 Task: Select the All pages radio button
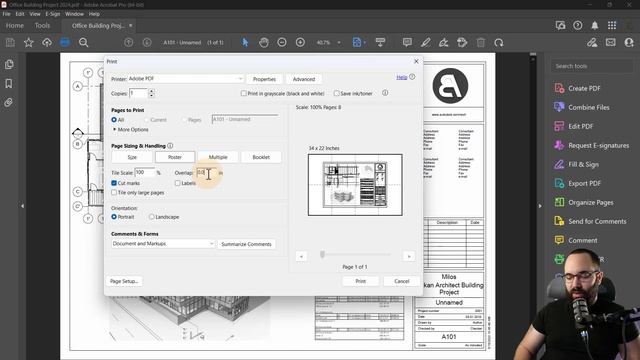[114, 120]
